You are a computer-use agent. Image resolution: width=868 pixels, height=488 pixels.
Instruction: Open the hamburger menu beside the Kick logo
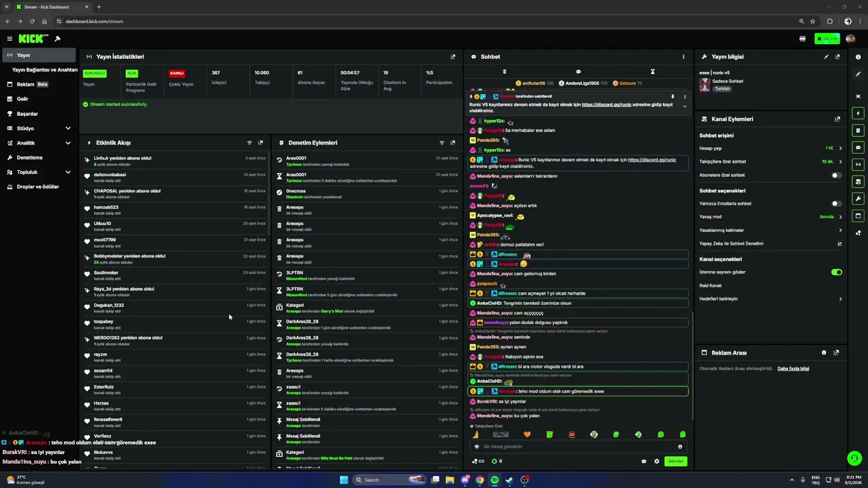point(9,39)
